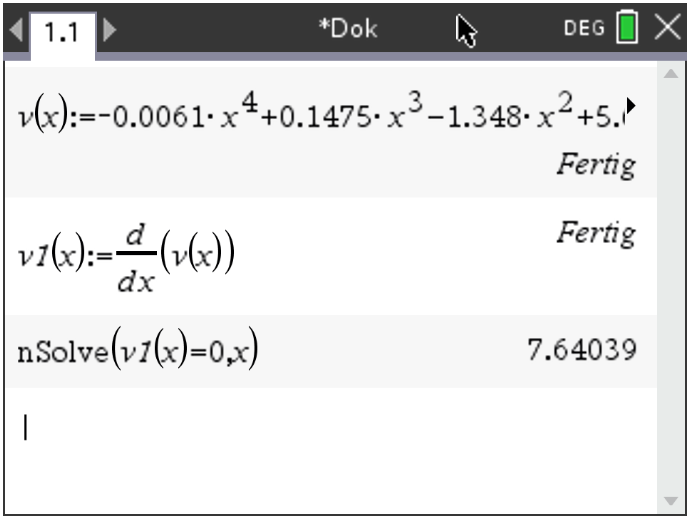Select the nSolve(v1(x)=0,x) expression
Viewport: 690px width, 519px height.
(138, 351)
